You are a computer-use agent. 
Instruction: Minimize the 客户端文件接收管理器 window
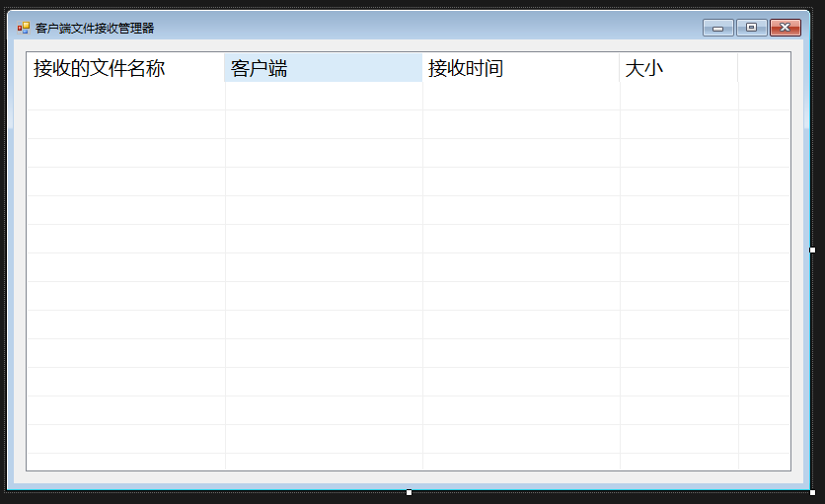pyautogui.click(x=718, y=28)
